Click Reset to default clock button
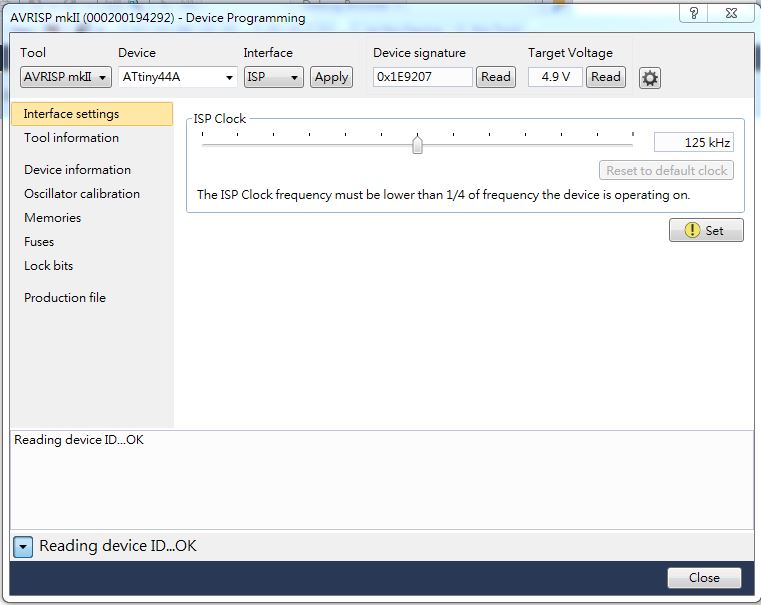This screenshot has height=605, width=761. pyautogui.click(x=666, y=171)
